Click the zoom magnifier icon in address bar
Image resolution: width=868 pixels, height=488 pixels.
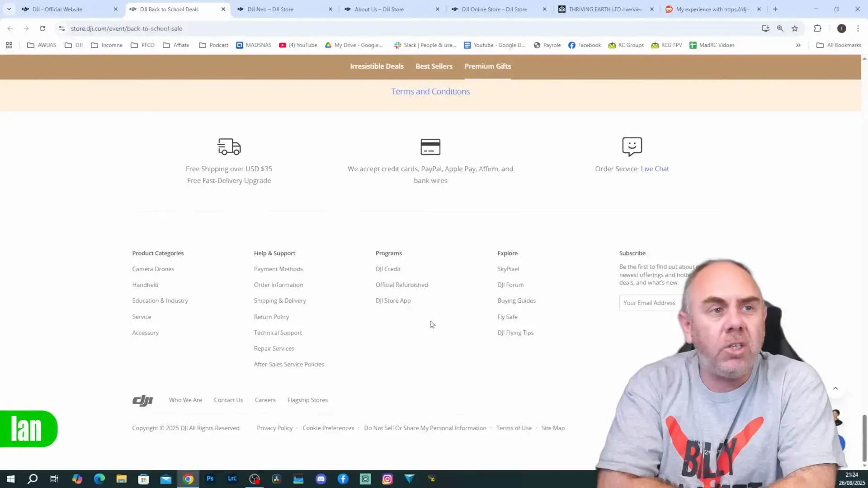tap(780, 28)
